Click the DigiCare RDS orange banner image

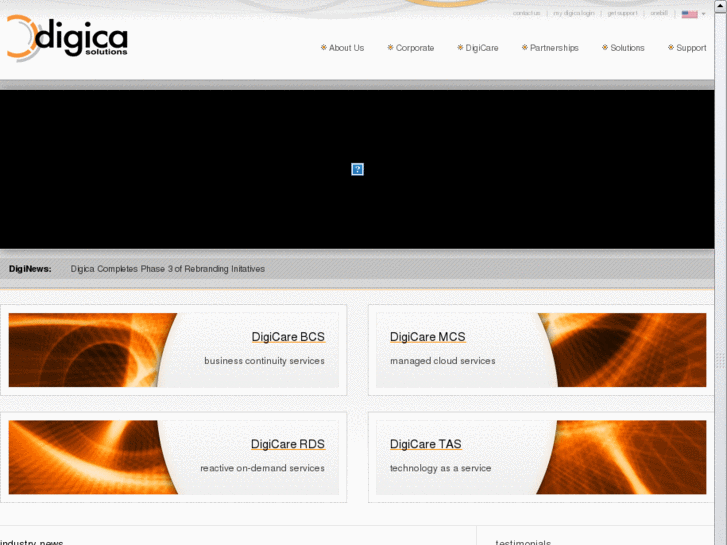point(88,457)
